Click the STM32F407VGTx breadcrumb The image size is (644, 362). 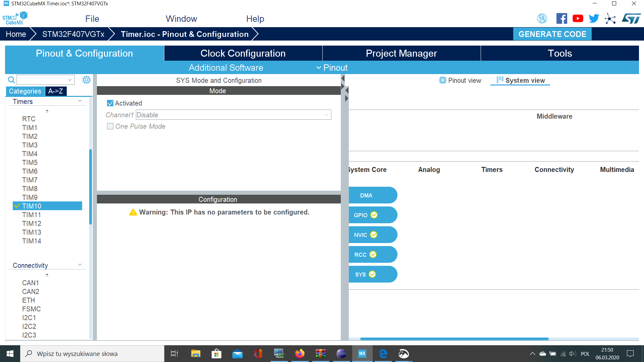[73, 34]
